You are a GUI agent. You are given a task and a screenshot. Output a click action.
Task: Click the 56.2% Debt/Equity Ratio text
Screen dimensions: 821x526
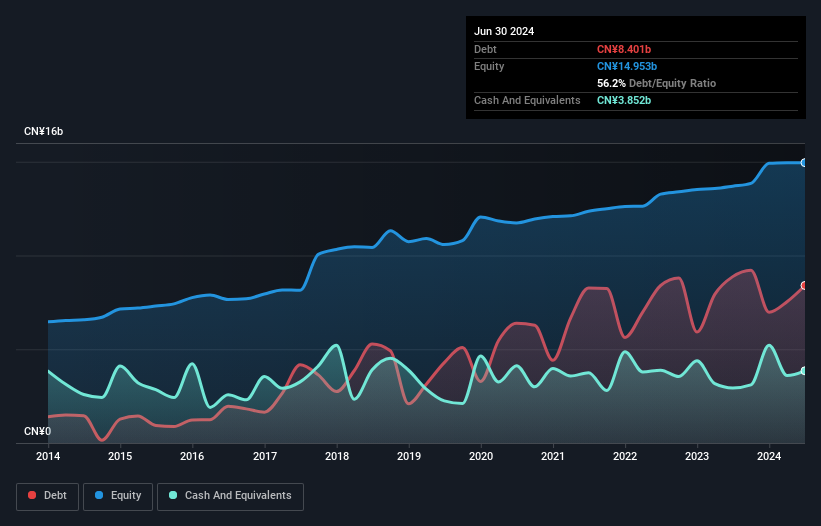[656, 83]
